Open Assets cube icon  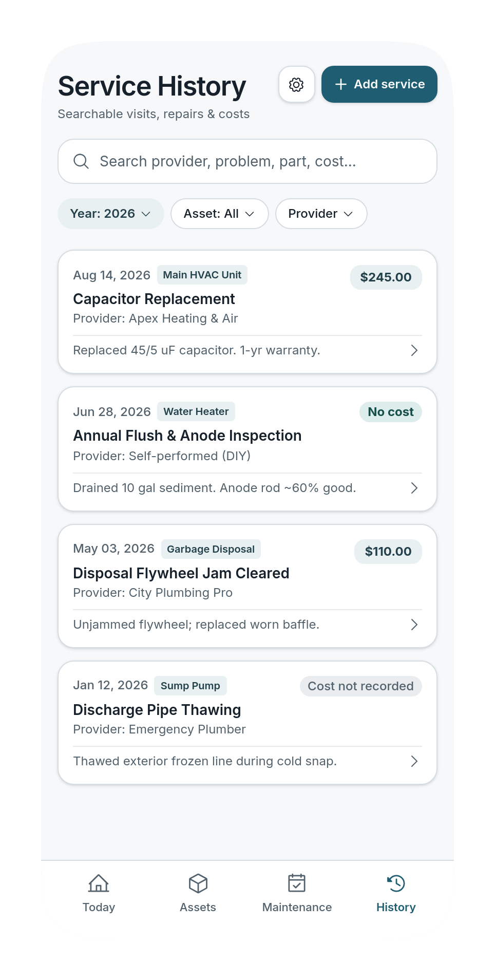198,883
